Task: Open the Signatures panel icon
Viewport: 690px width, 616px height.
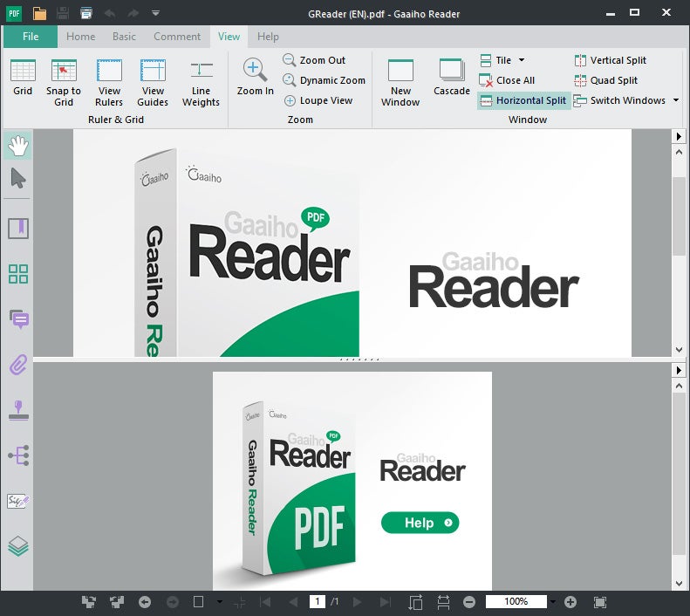Action: click(17, 501)
